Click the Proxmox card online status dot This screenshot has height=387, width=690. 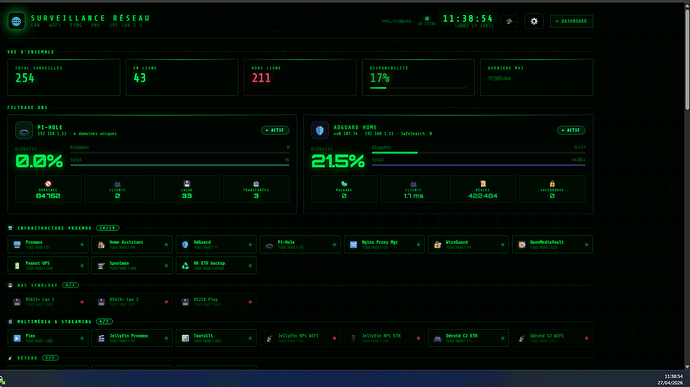[82, 245]
